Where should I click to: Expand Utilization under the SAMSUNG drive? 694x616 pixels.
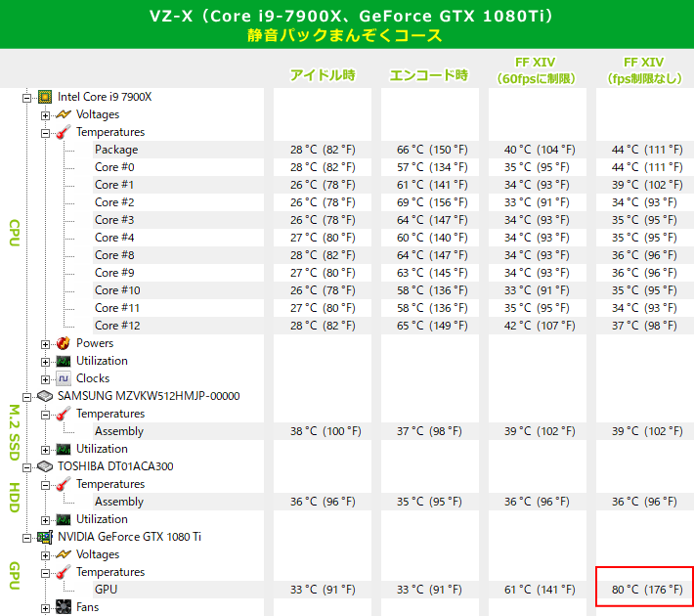[x=45, y=450]
